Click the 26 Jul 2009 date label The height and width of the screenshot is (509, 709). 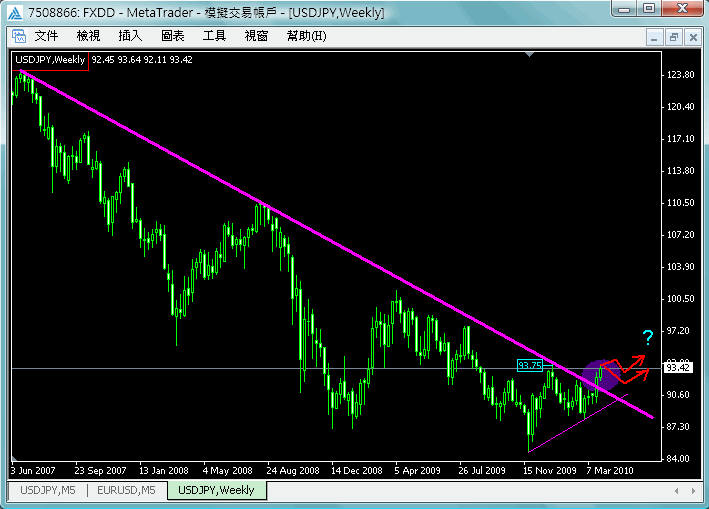pyautogui.click(x=482, y=471)
